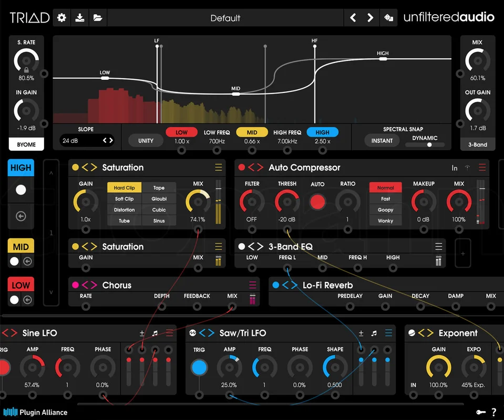504x420 pixels.
Task: Switch next module type for Lo-Fi Reverb
Action: coord(294,285)
